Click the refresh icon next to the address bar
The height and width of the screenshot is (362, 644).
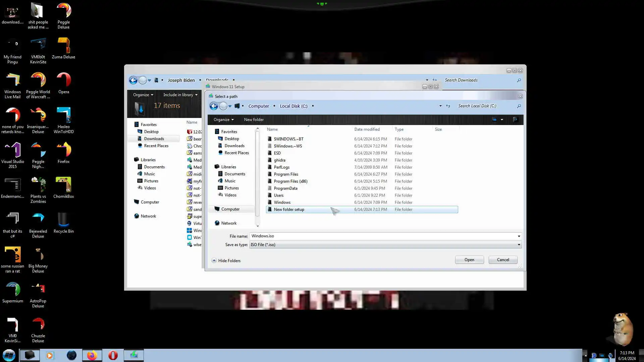448,106
